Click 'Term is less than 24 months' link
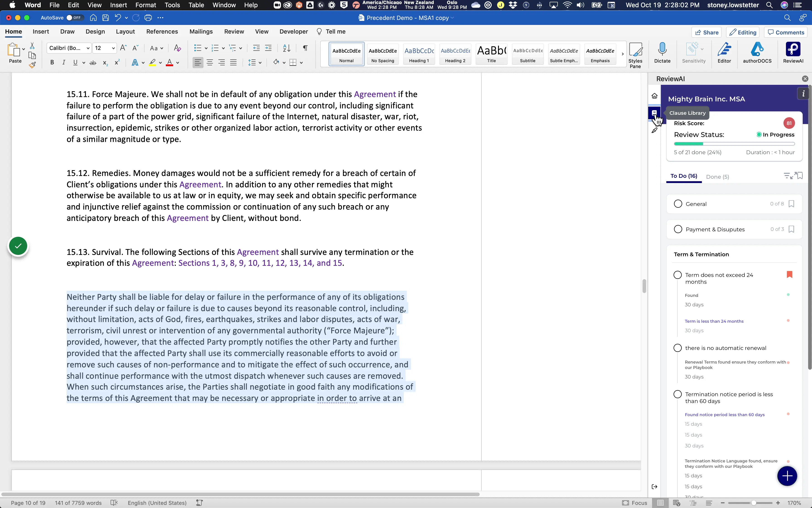812x508 pixels. pos(714,321)
